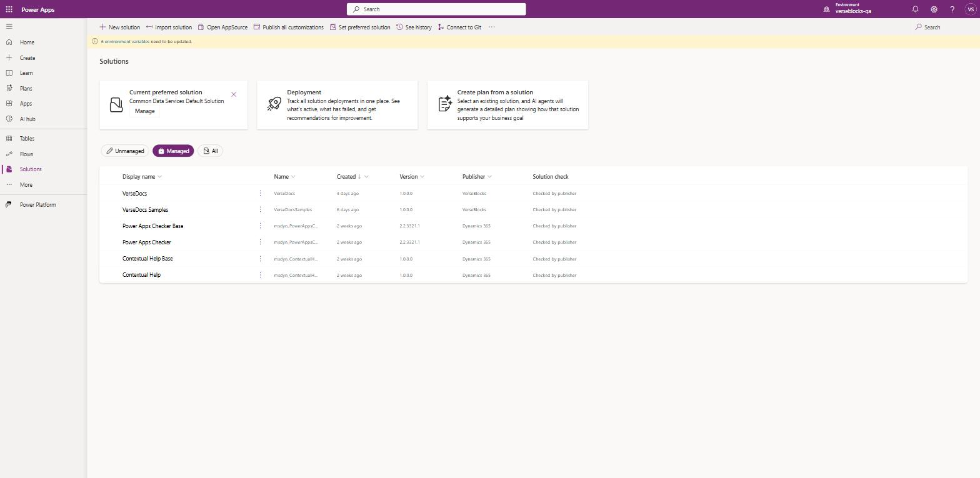Click Set preferred solution
This screenshot has width=980, height=478.
pyautogui.click(x=359, y=27)
